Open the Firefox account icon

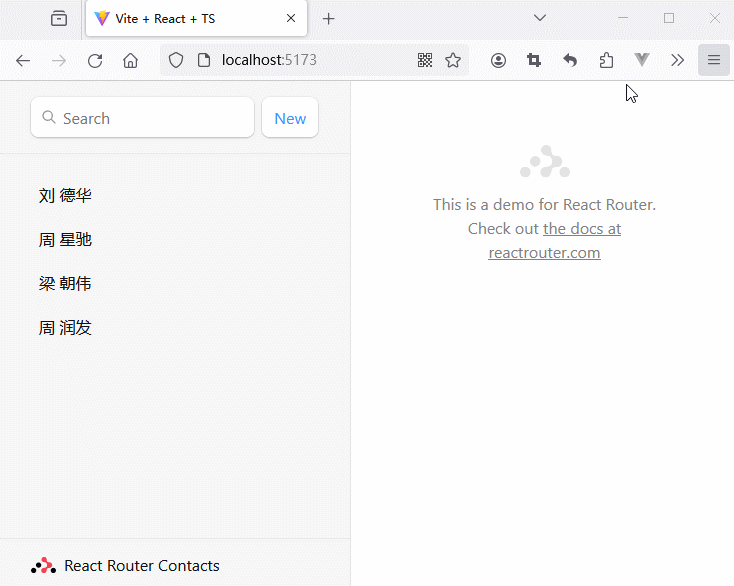click(x=498, y=60)
